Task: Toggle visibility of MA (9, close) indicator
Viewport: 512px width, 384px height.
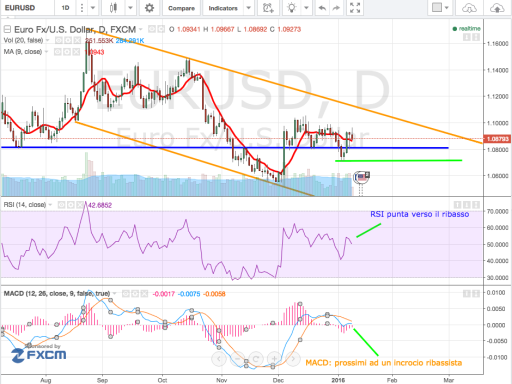Action: [x=58, y=52]
